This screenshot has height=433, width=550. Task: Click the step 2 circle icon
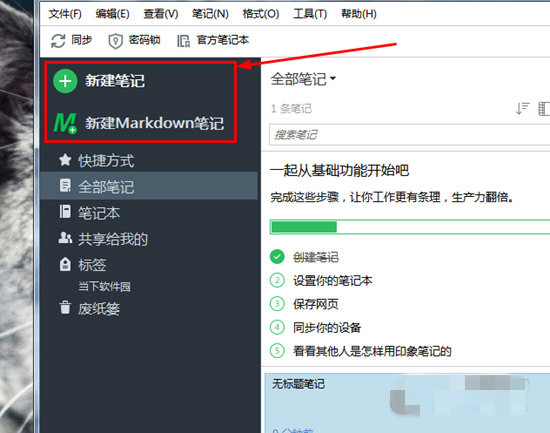coord(277,280)
